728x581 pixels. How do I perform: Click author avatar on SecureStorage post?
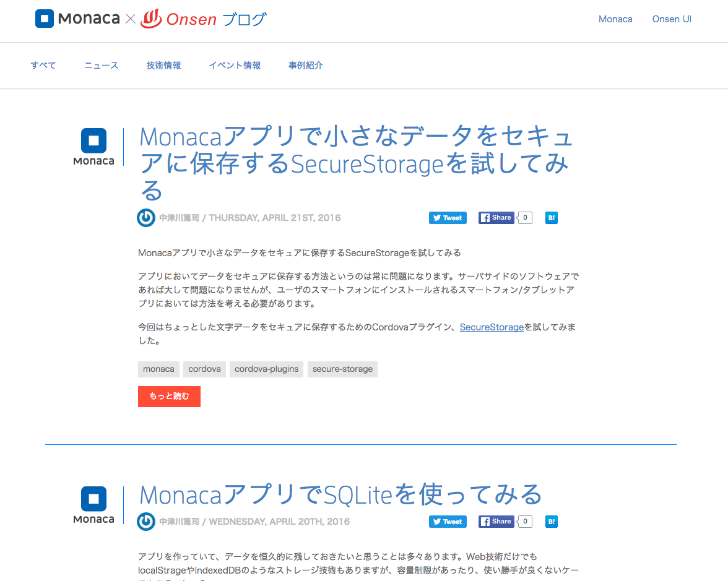pos(146,218)
